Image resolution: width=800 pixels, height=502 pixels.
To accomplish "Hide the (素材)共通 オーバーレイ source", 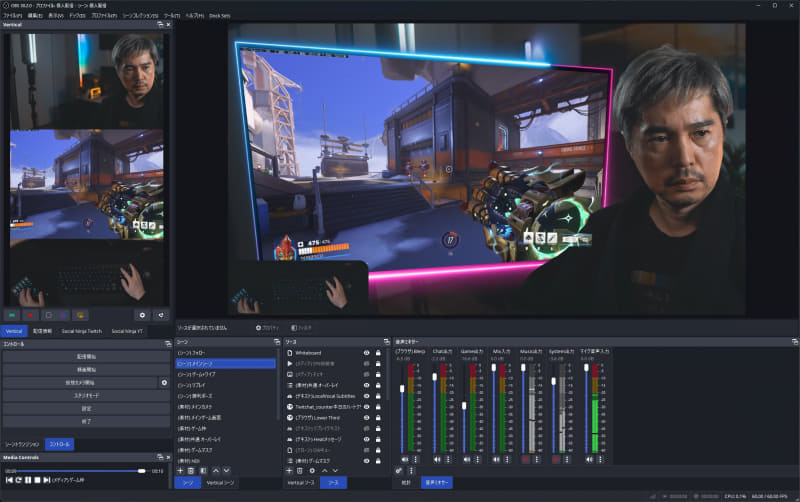I will [366, 385].
